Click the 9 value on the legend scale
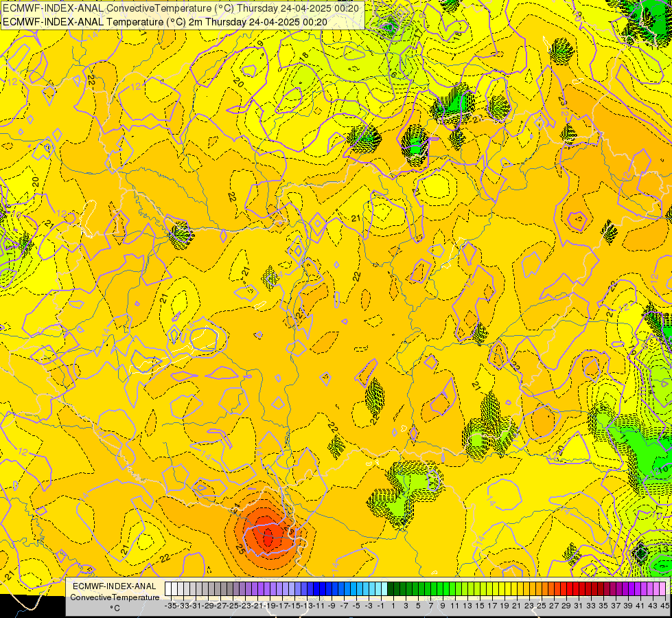The width and height of the screenshot is (672, 618). click(443, 606)
